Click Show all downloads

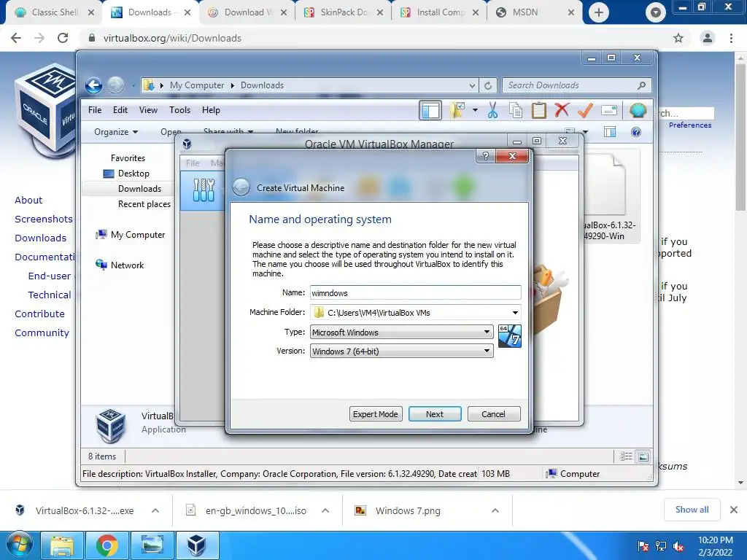692,510
